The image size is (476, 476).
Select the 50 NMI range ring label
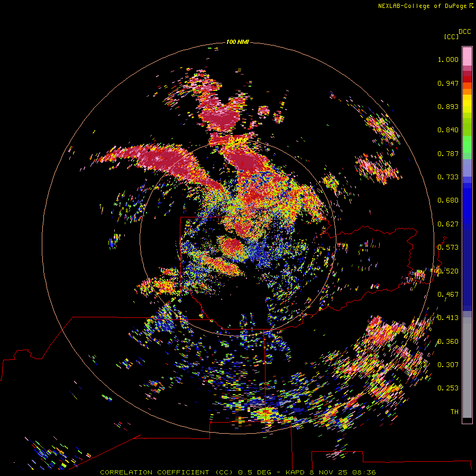coord(237,140)
